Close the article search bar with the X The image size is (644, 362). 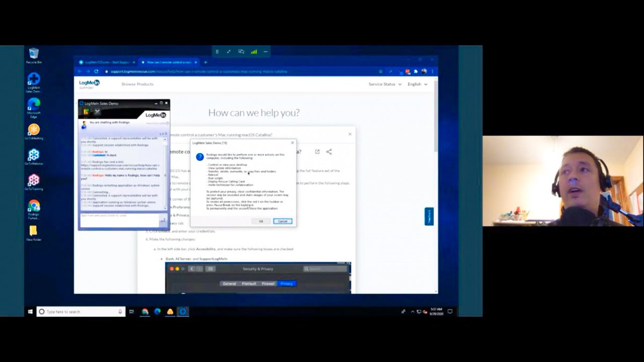350,134
